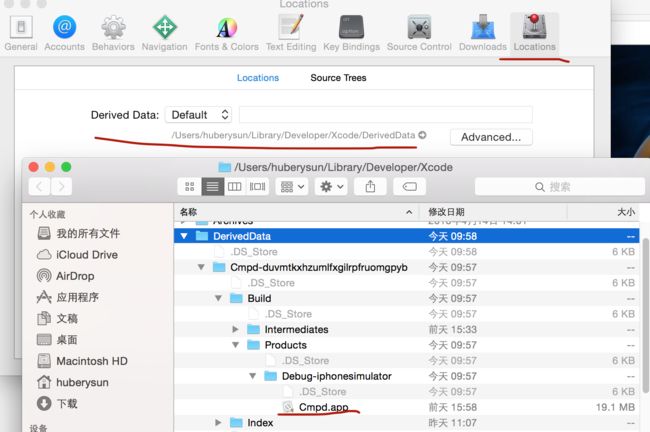Select Locations preferences joystick icon

point(534,27)
